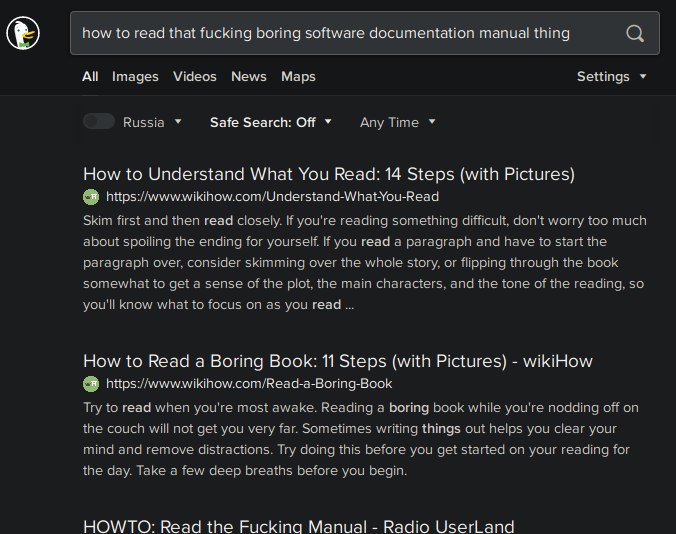Image resolution: width=676 pixels, height=534 pixels.
Task: Expand the Russia region dropdown
Action: pos(152,122)
